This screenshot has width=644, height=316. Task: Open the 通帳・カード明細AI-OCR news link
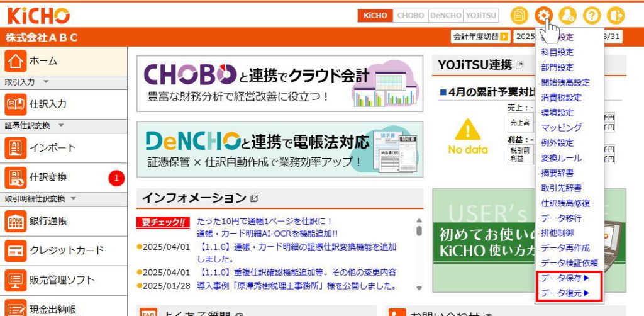(267, 234)
